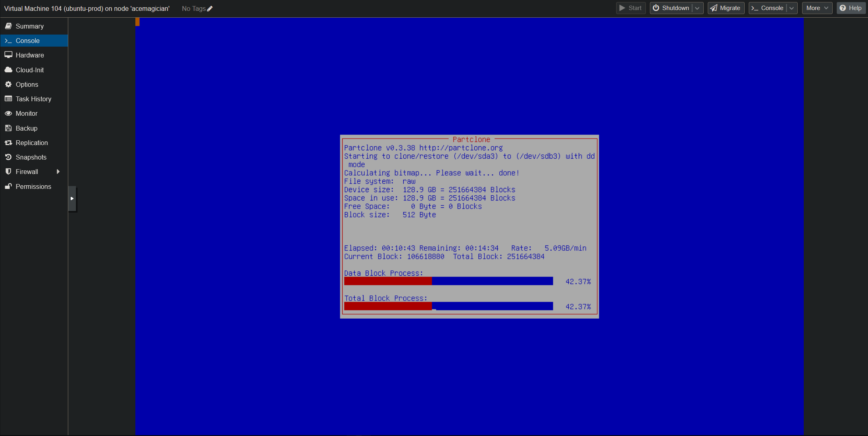Click the Options gear icon
868x436 pixels.
tap(8, 84)
